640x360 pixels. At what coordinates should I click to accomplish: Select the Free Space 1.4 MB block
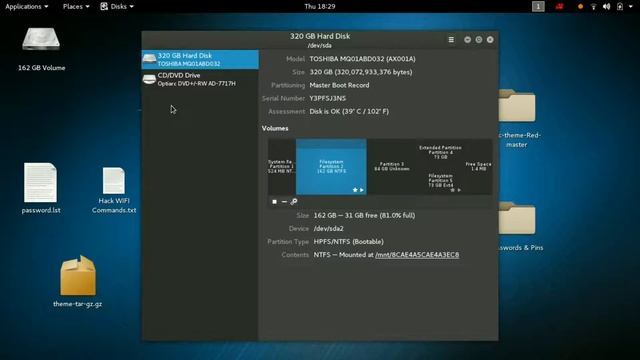478,167
